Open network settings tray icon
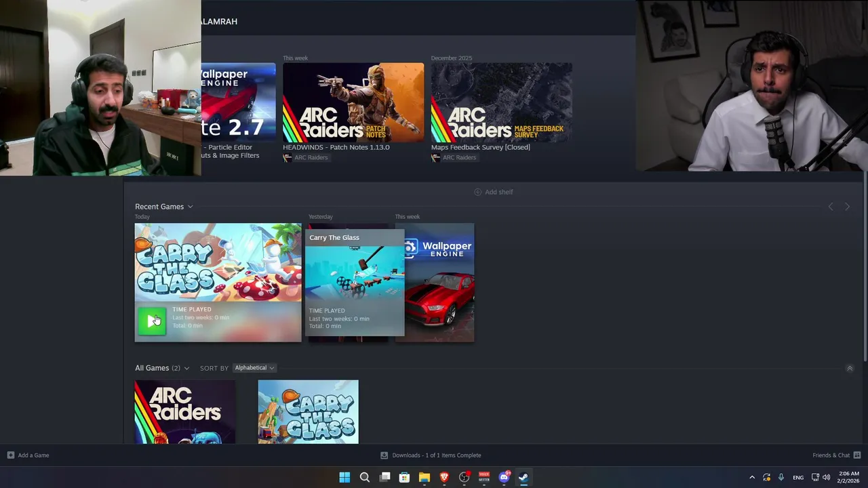 coord(815,477)
